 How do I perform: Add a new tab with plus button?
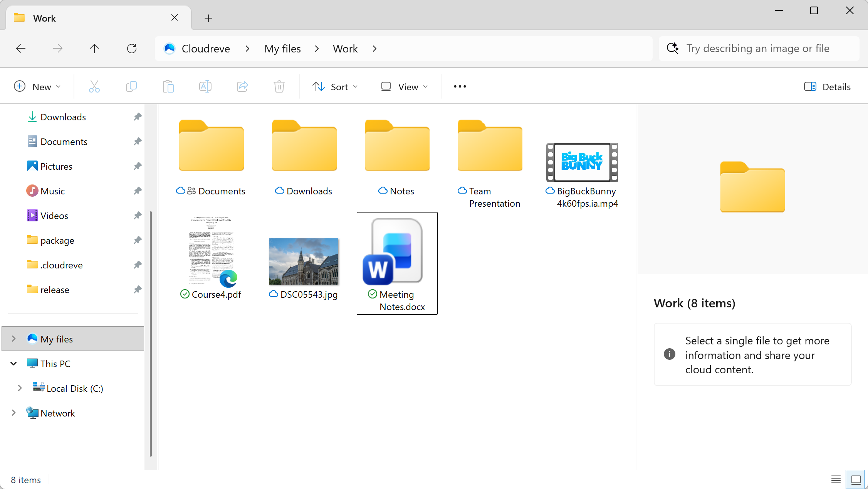pyautogui.click(x=208, y=18)
